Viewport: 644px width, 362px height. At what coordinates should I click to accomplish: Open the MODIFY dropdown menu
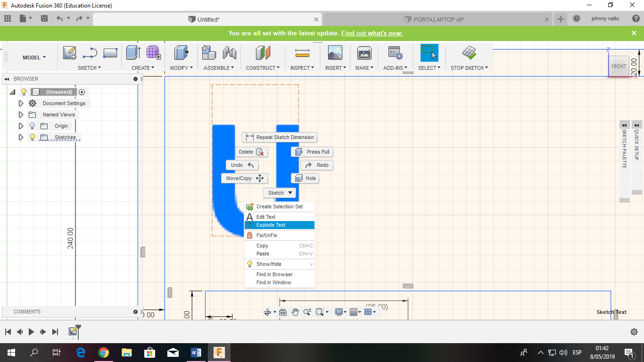(181, 68)
